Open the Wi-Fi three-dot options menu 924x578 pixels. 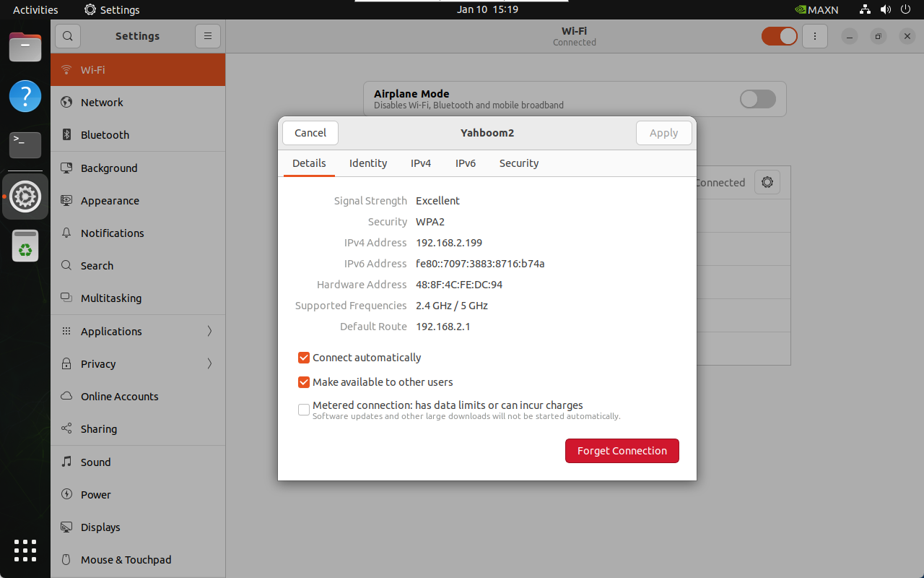(815, 36)
